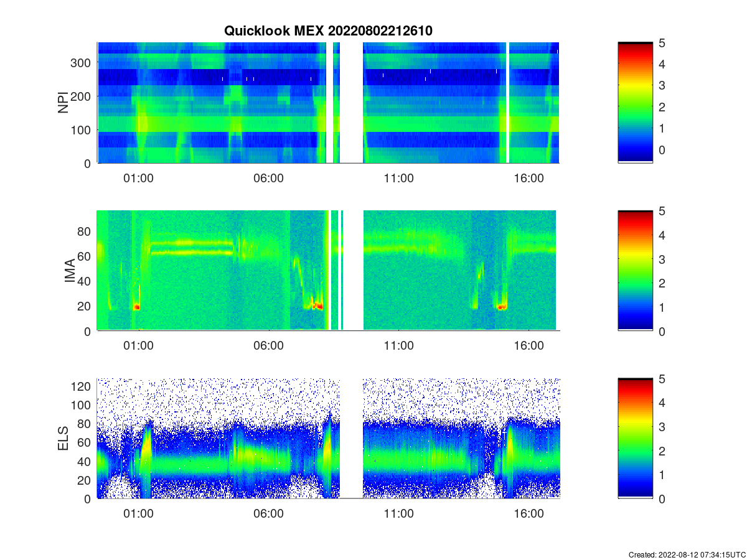Image resolution: width=747 pixels, height=560 pixels.
Task: Click the "01:00" tick under the NPI plot
Action: (x=138, y=178)
